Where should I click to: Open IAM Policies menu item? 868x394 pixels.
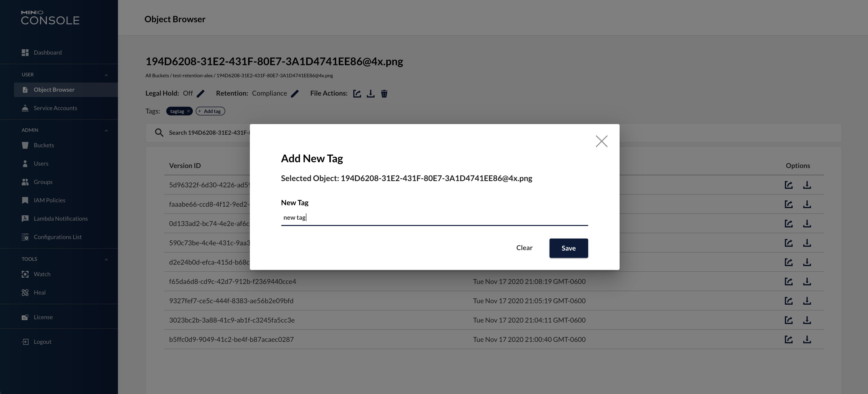click(x=49, y=200)
